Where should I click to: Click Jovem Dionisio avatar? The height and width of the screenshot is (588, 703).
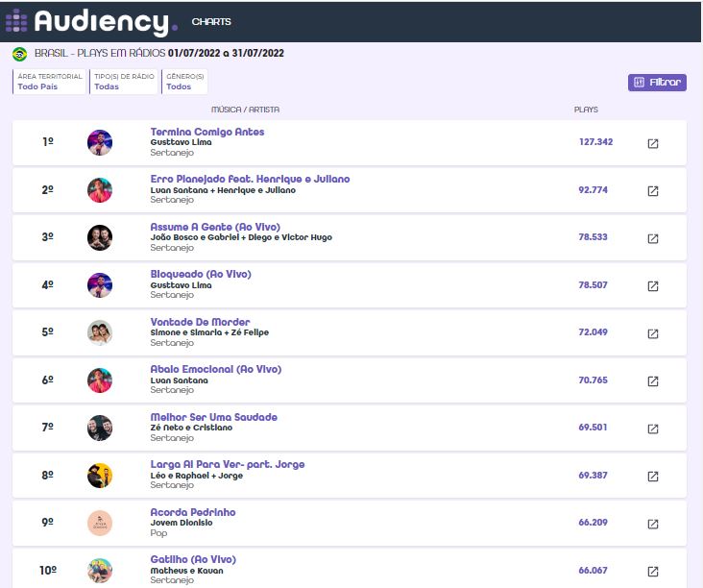(x=100, y=523)
